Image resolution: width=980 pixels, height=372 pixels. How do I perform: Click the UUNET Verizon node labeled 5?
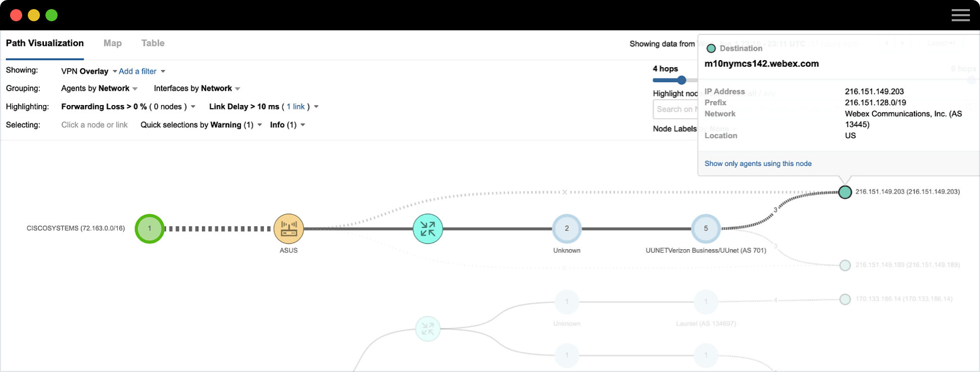(x=706, y=229)
